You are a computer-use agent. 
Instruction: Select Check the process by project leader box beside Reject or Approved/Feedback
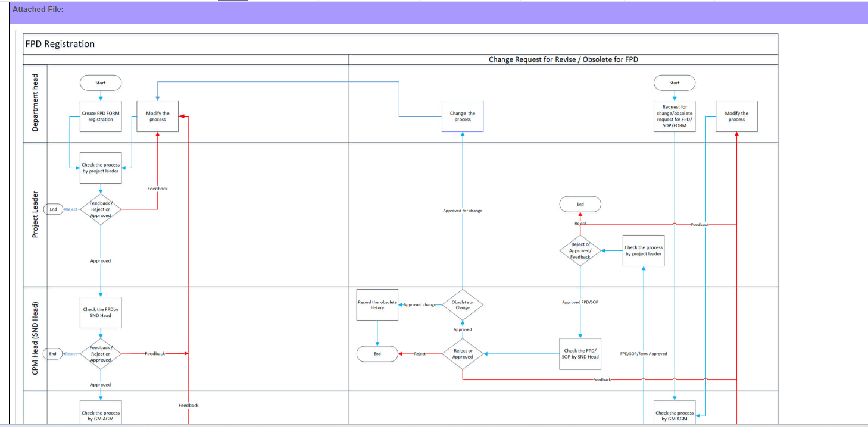[644, 250]
